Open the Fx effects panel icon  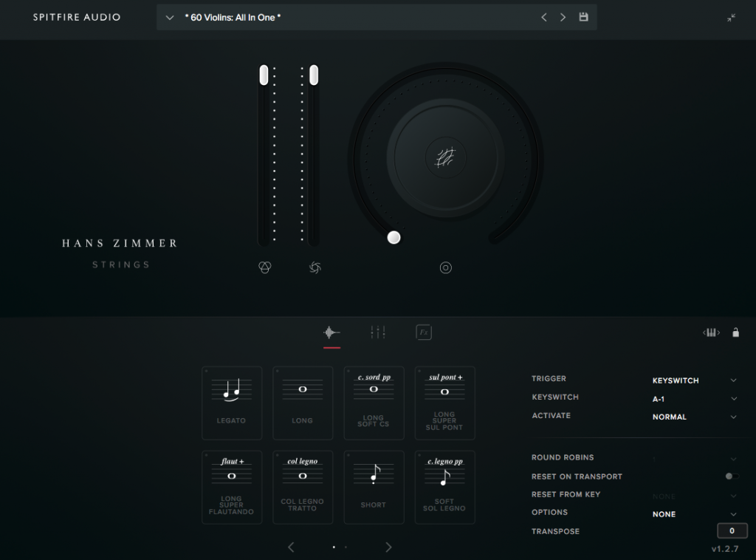click(x=423, y=332)
